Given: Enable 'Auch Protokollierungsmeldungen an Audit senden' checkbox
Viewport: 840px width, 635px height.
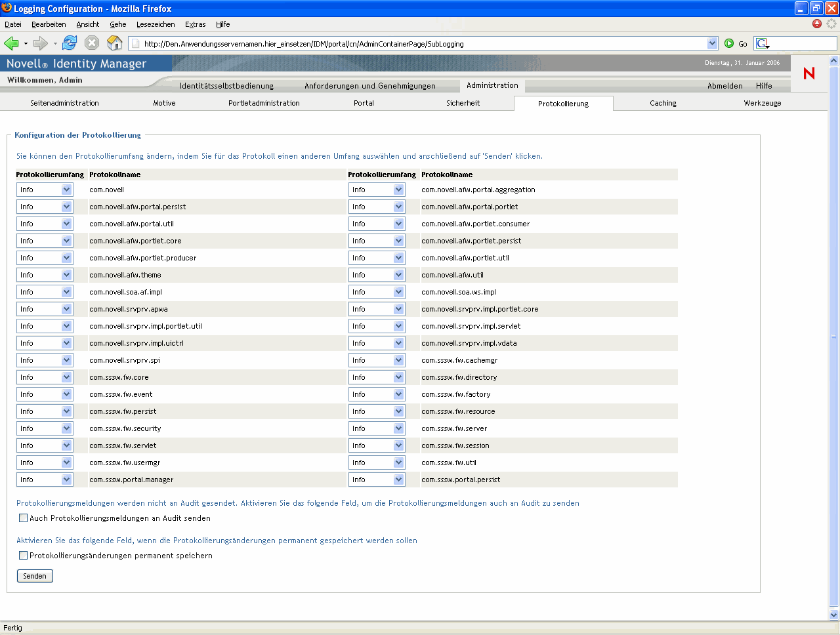Looking at the screenshot, I should coord(24,518).
